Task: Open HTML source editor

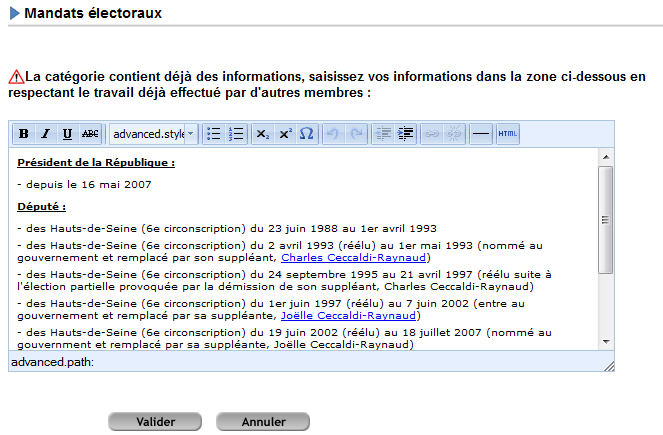Action: [507, 133]
